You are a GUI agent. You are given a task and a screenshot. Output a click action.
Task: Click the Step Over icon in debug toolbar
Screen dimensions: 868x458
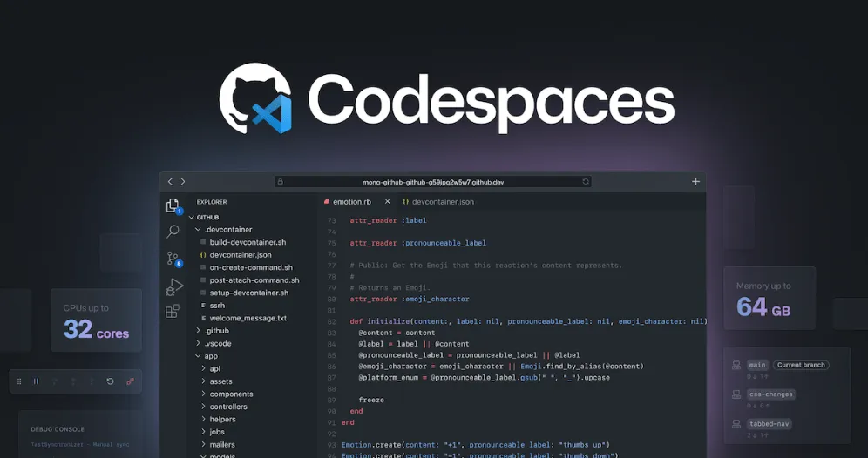coord(55,381)
